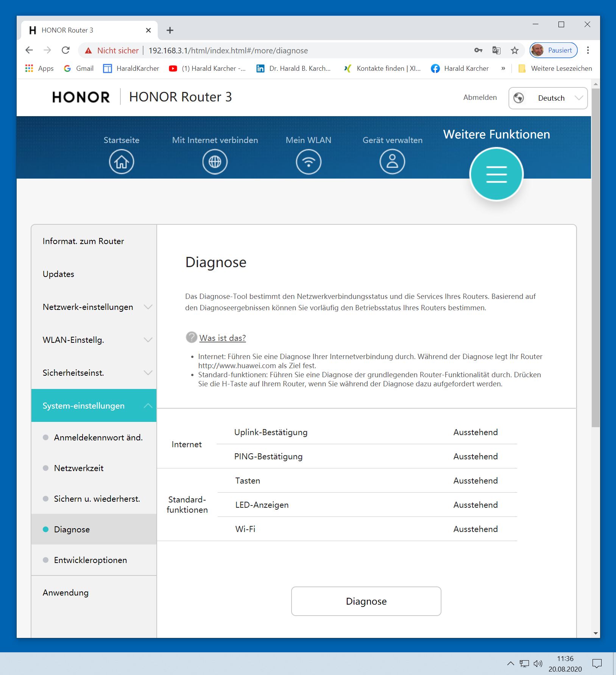Open a new browser tab
This screenshot has height=675, width=616.
[170, 30]
